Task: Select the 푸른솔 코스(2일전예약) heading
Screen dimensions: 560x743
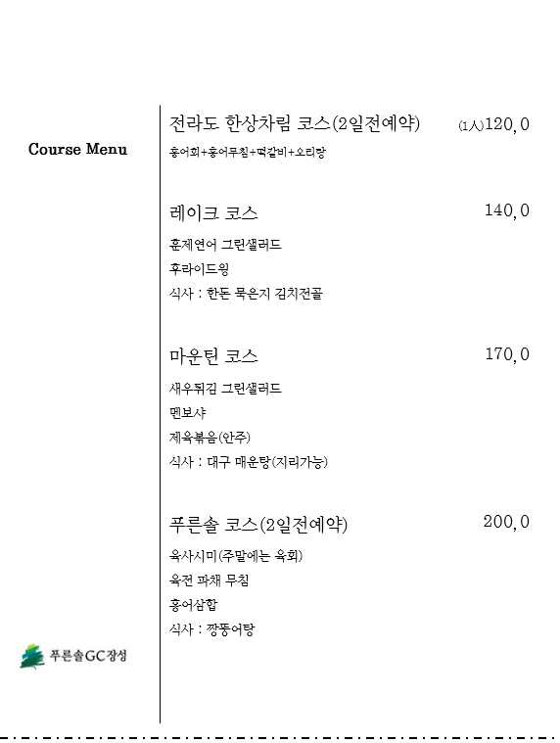Action: (258, 525)
